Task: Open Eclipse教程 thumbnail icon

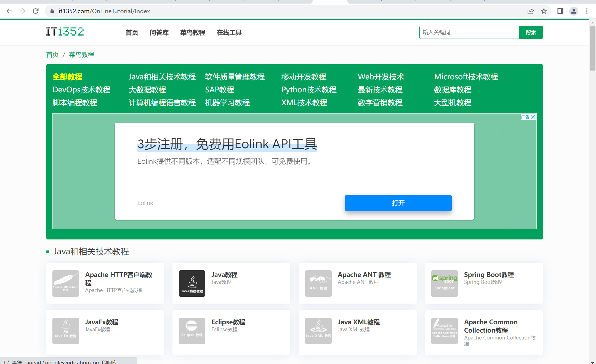Action: click(192, 331)
